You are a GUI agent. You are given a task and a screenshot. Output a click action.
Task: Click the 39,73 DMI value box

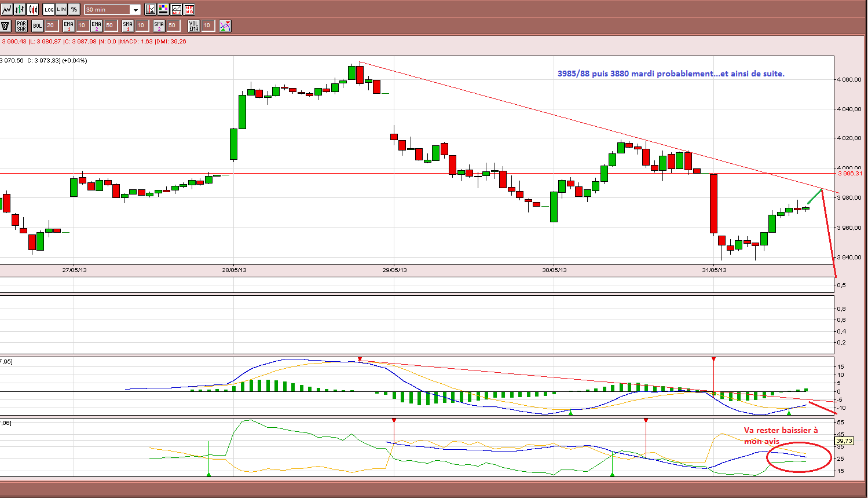tap(844, 441)
